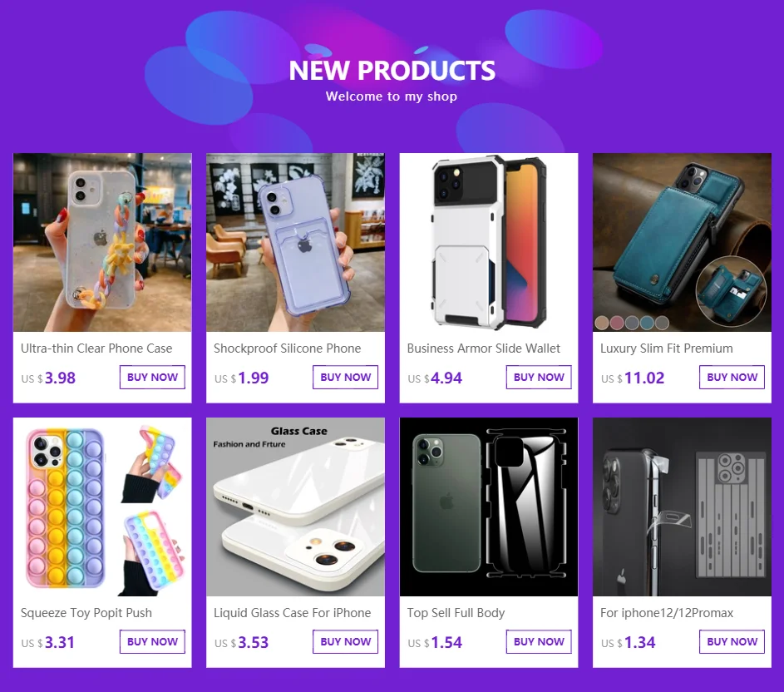Buy the Ultra-thin Clear Phone Case now
The image size is (784, 692).
coord(152,378)
